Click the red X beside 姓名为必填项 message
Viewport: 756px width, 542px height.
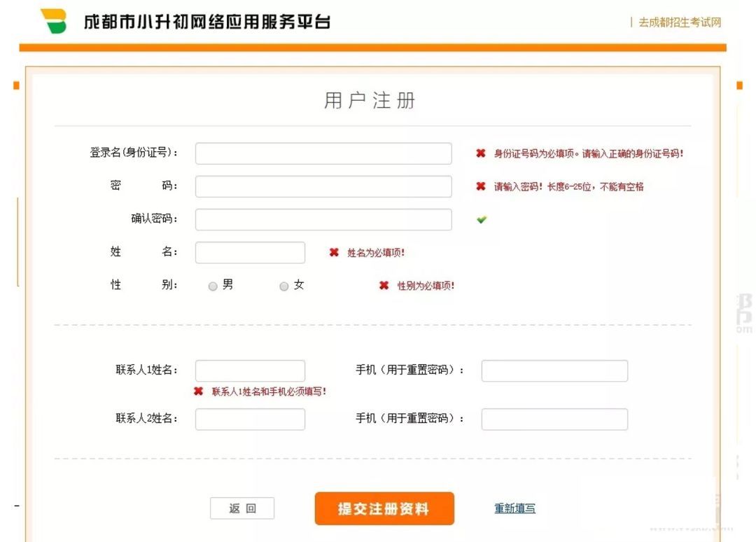[x=334, y=252]
